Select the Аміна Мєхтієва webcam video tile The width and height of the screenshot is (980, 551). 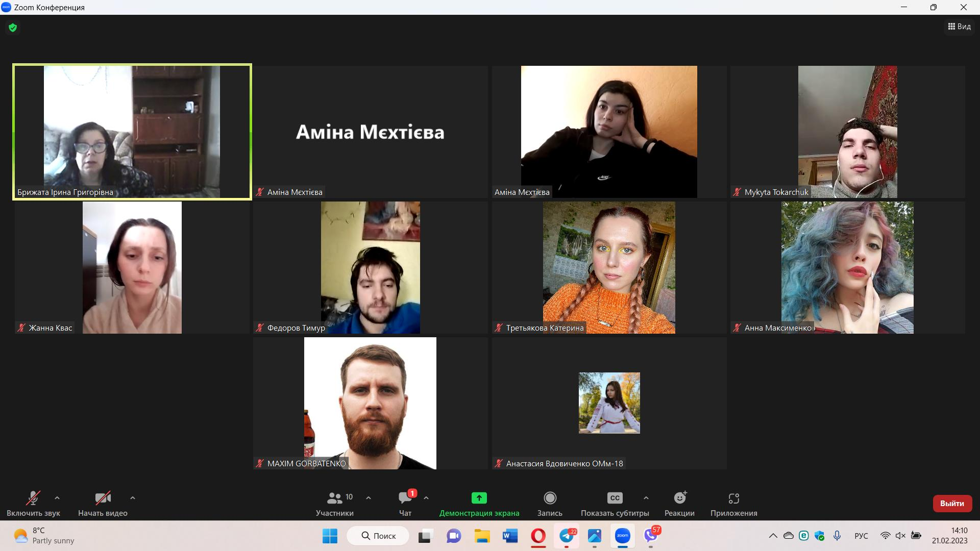tap(609, 132)
